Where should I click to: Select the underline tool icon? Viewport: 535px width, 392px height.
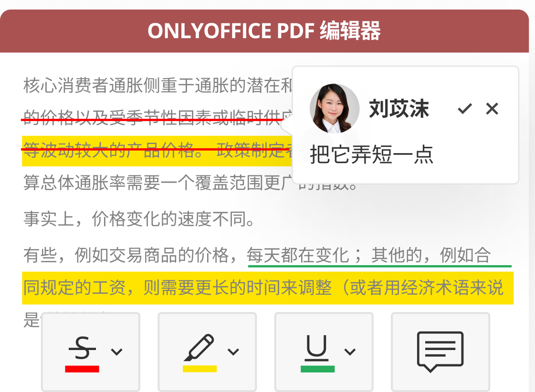tap(317, 348)
